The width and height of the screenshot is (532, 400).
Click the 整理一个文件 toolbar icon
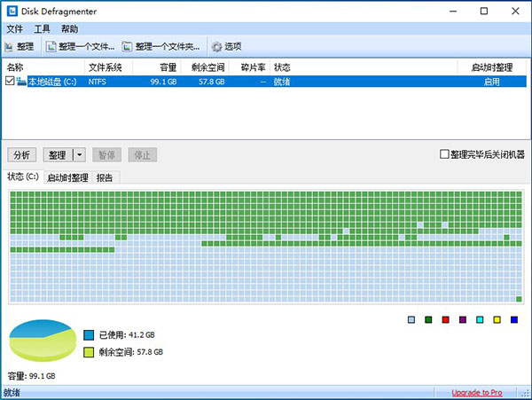51,46
